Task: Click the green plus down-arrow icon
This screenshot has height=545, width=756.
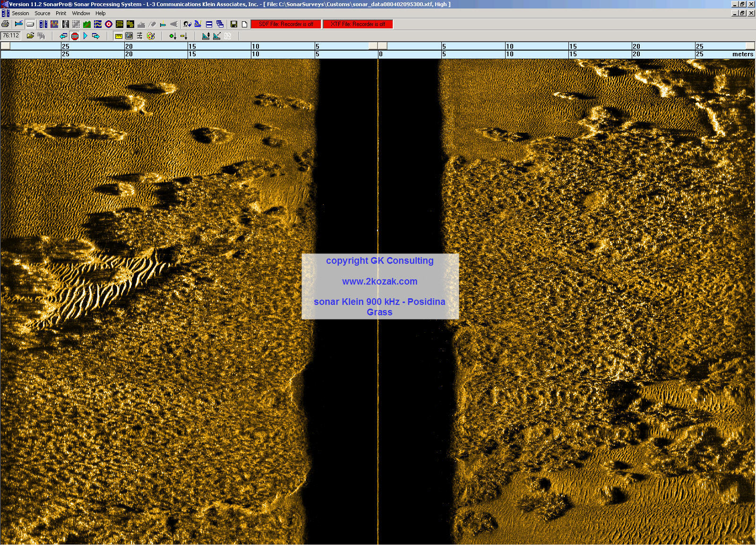Action: point(172,36)
